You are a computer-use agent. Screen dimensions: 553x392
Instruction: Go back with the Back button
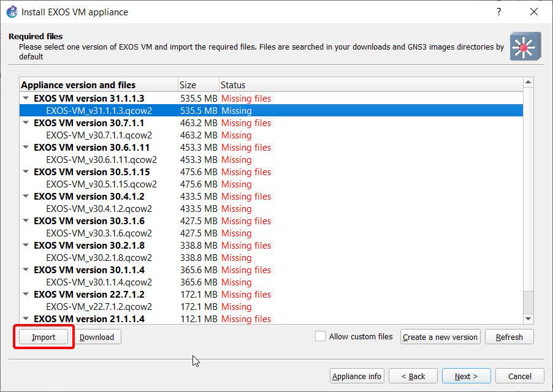(x=413, y=376)
